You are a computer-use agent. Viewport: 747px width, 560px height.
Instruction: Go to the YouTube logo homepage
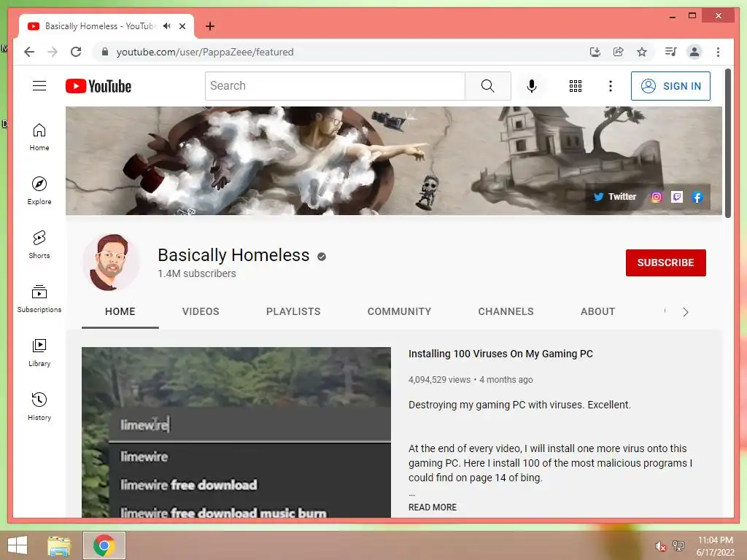pos(98,86)
